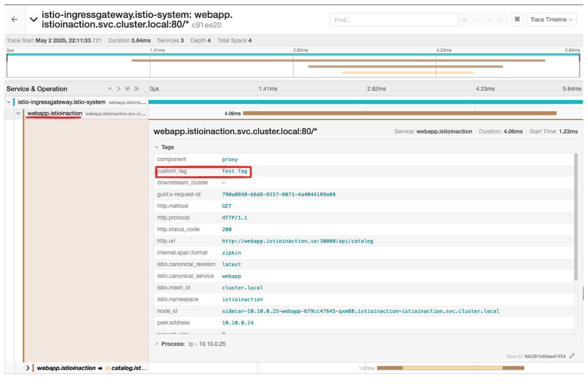Clear the search with the X icon
Image resolution: width=588 pixels, height=384 pixels.
click(501, 20)
